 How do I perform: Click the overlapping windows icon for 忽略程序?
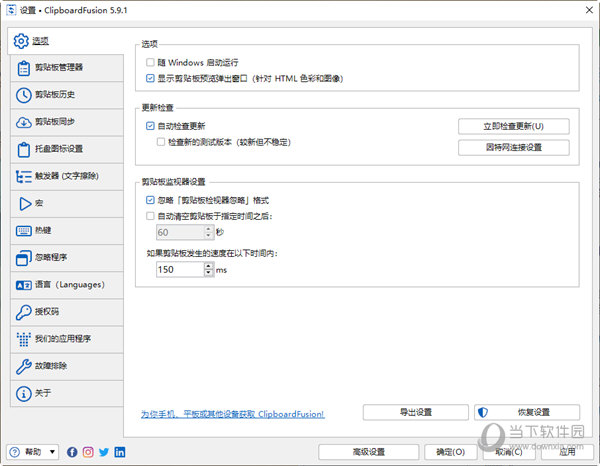(23, 258)
